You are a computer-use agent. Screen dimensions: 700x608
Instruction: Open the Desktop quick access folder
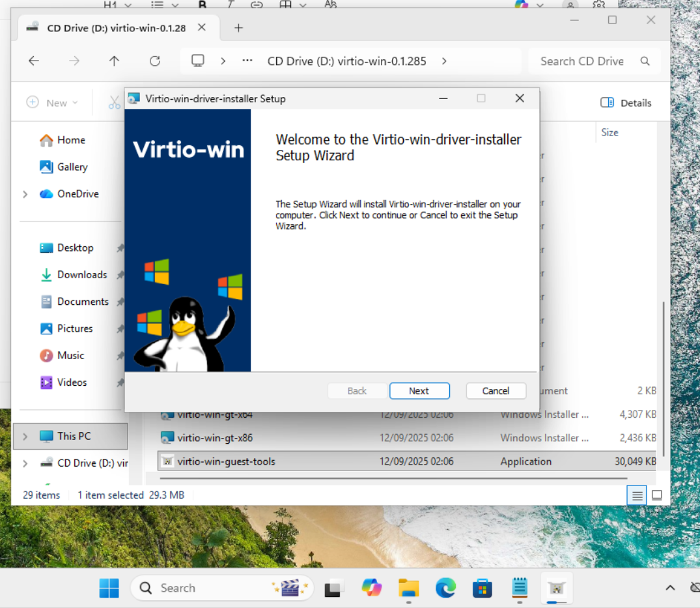pos(66,248)
